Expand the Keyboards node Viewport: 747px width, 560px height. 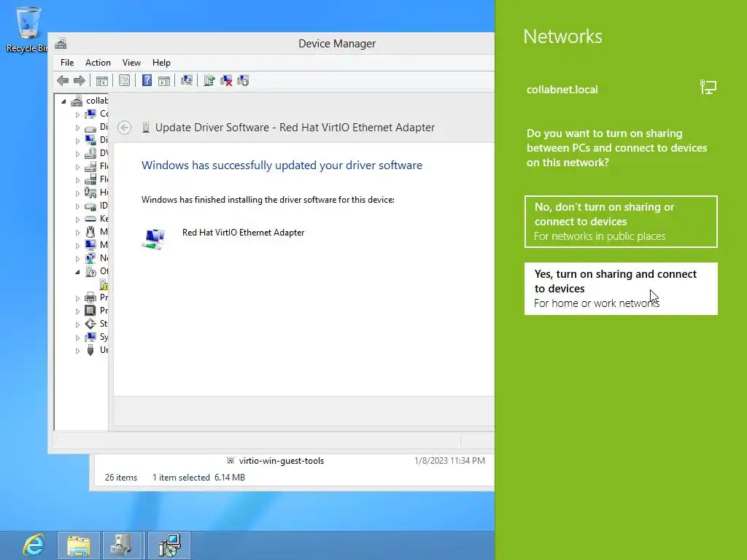(x=77, y=219)
